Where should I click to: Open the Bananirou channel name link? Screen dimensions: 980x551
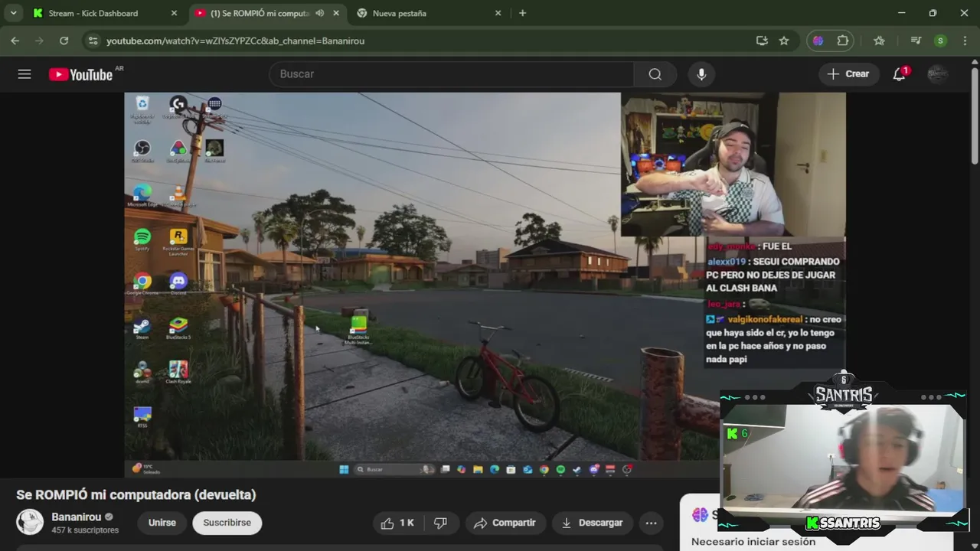point(76,517)
